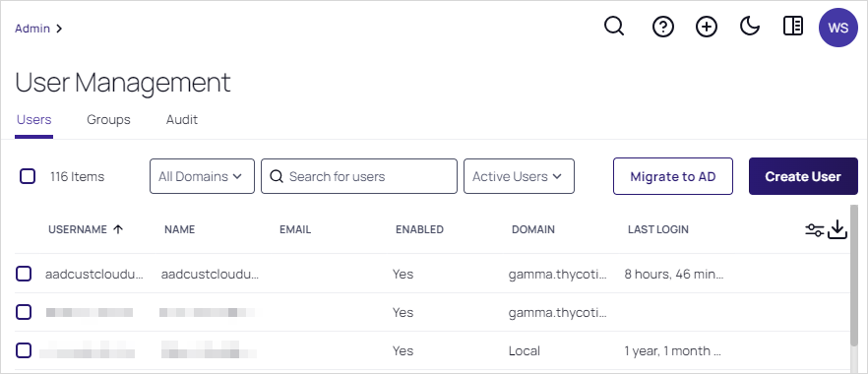This screenshot has width=868, height=374.
Task: Click the Migrate to AD button
Action: tap(672, 176)
